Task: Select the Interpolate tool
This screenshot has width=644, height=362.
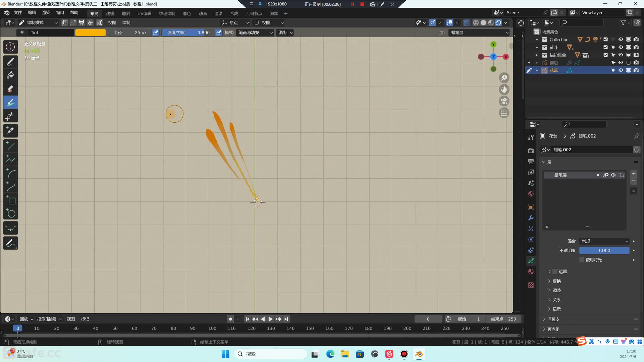Action: 10,228
